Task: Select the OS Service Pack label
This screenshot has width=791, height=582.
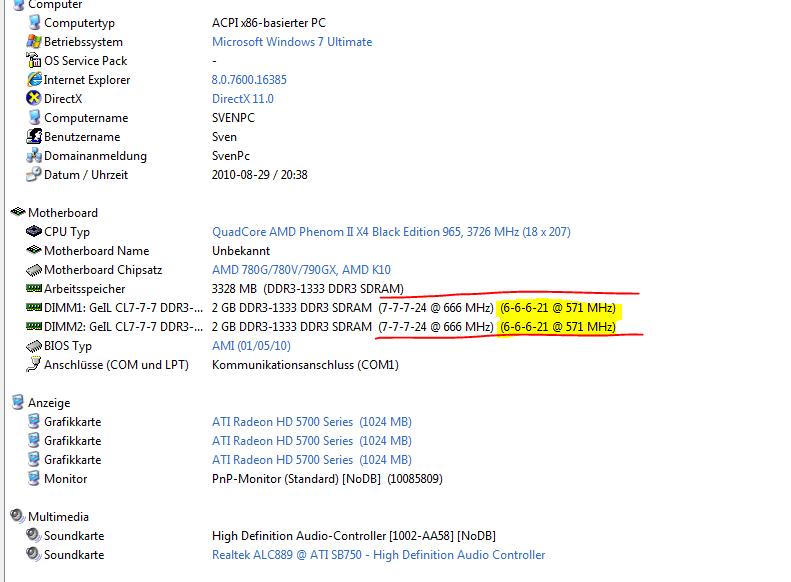Action: (x=85, y=61)
